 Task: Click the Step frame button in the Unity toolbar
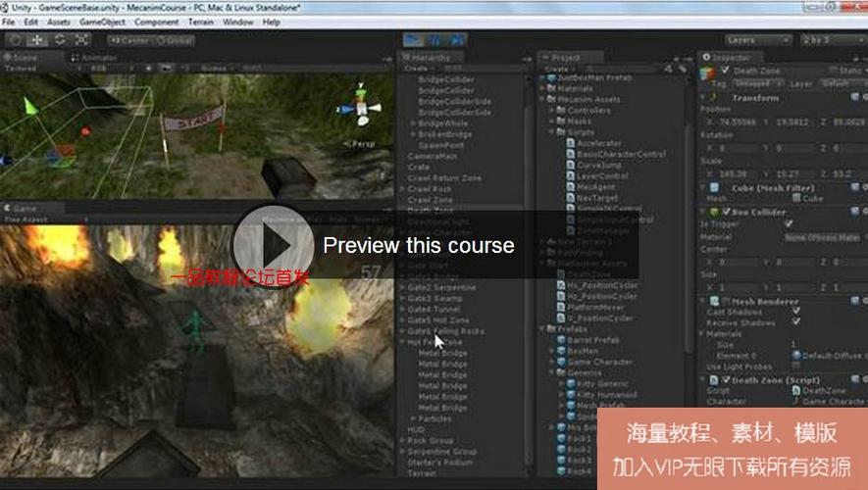457,40
